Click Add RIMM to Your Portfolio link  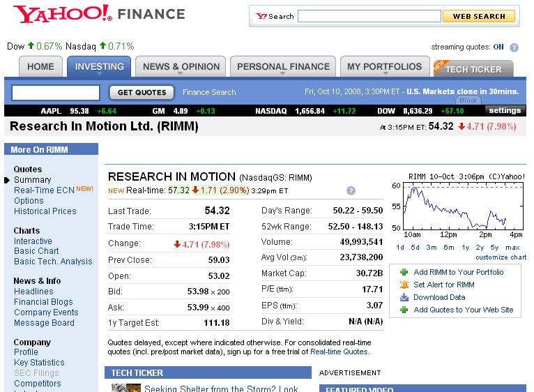(x=459, y=272)
